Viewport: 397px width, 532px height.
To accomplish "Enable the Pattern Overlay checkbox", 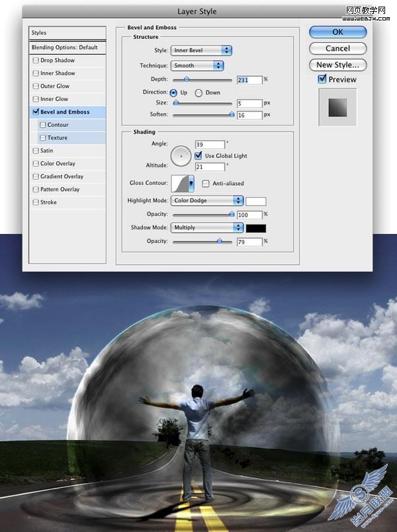I will pyautogui.click(x=35, y=189).
